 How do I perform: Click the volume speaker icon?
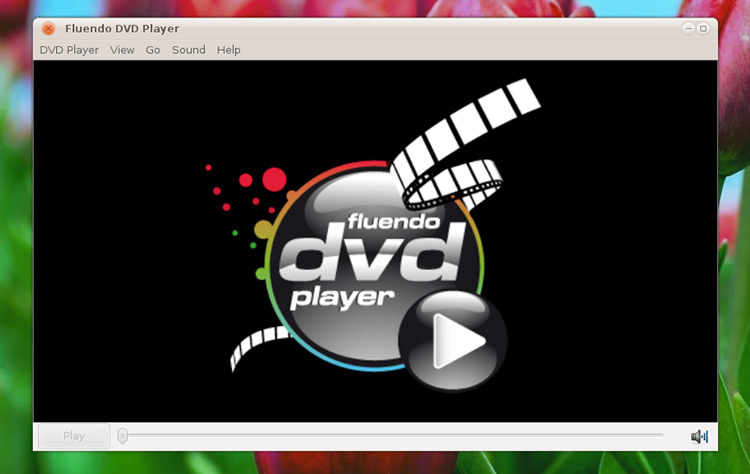[699, 436]
